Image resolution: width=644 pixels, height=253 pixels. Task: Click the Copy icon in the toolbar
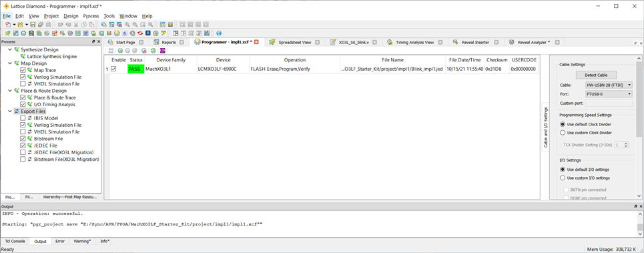click(x=84, y=25)
